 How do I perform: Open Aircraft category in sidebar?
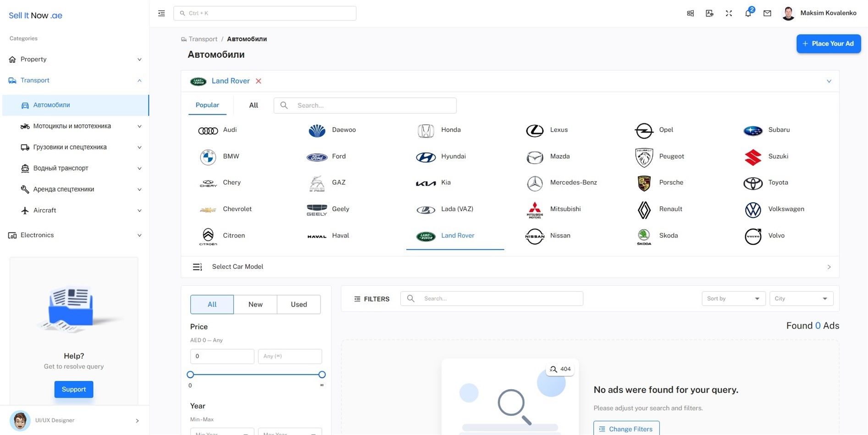click(76, 210)
